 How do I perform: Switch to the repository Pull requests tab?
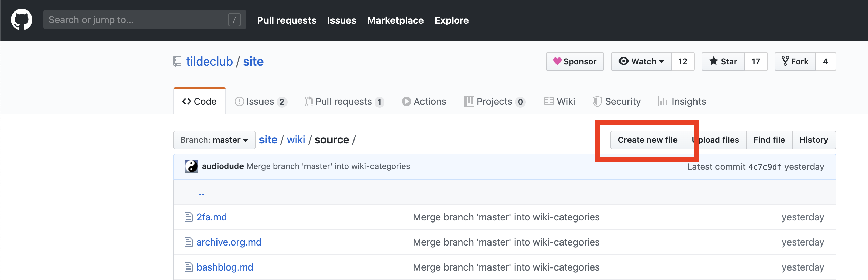[344, 101]
